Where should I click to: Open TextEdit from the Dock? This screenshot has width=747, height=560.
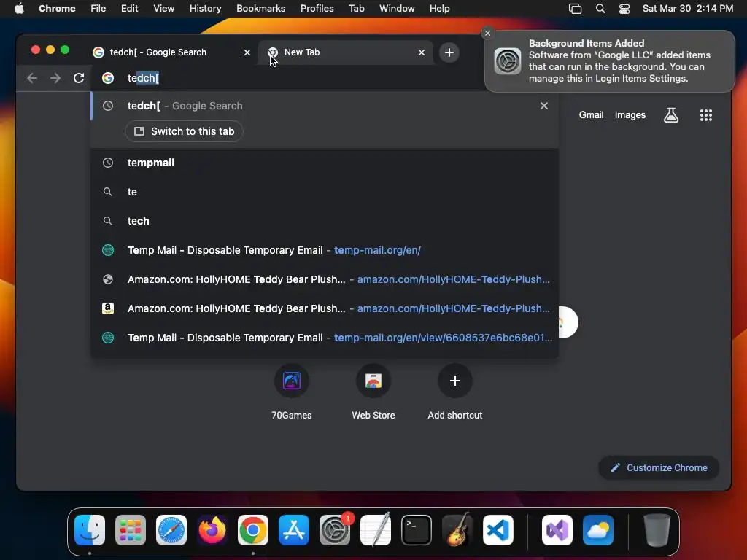[376, 530]
